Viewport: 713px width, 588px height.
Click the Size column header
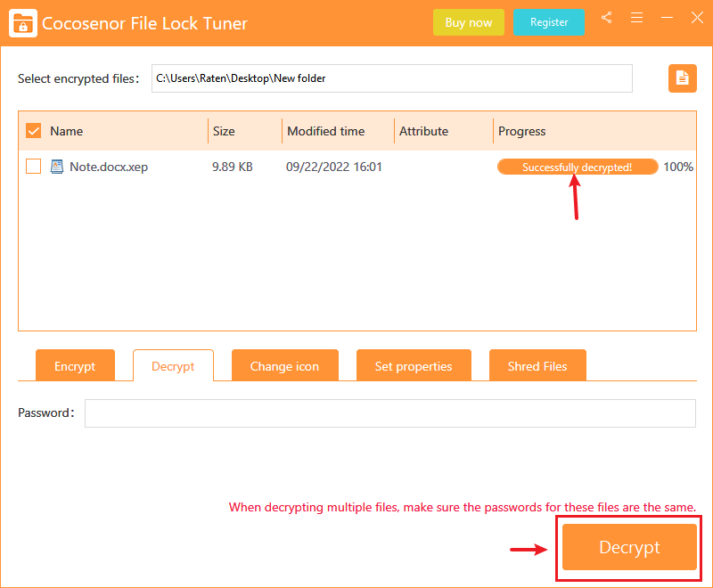(x=224, y=131)
